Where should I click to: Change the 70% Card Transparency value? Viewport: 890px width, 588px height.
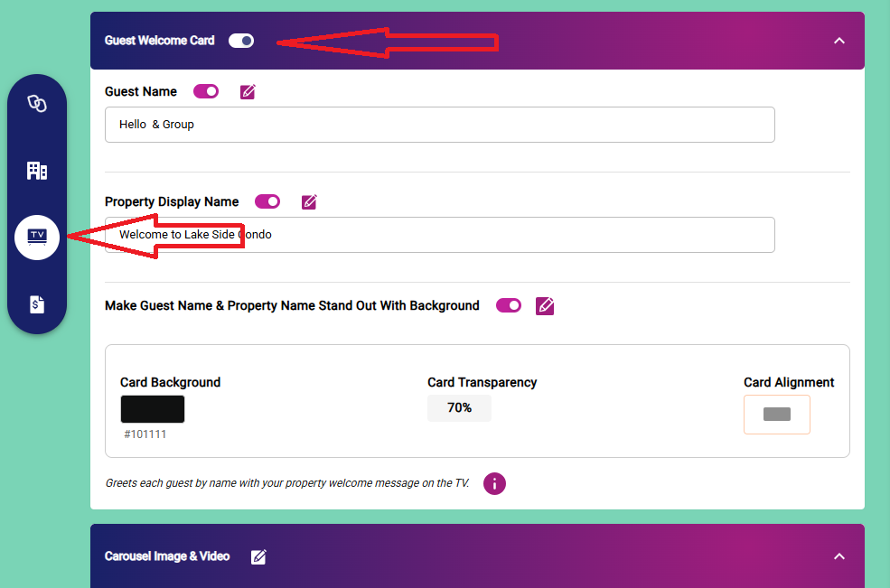tap(459, 408)
